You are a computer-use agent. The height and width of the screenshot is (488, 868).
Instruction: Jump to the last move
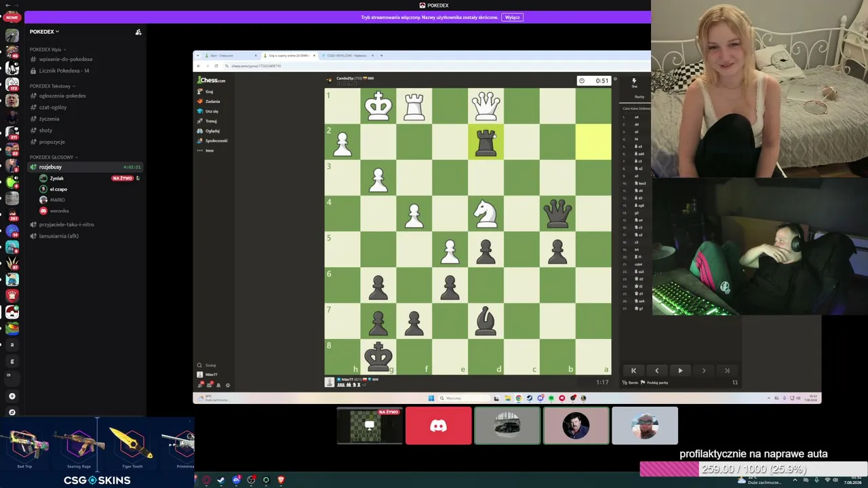(727, 371)
